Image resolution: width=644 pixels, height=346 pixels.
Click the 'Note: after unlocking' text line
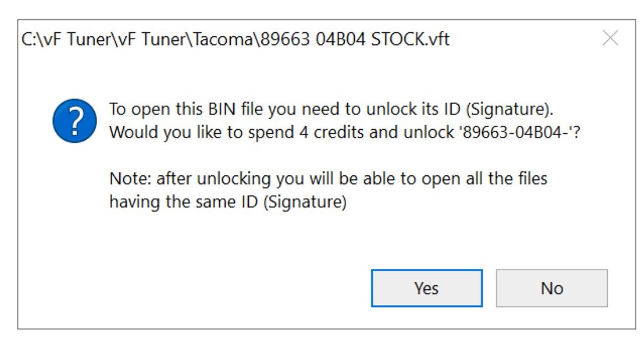point(328,179)
